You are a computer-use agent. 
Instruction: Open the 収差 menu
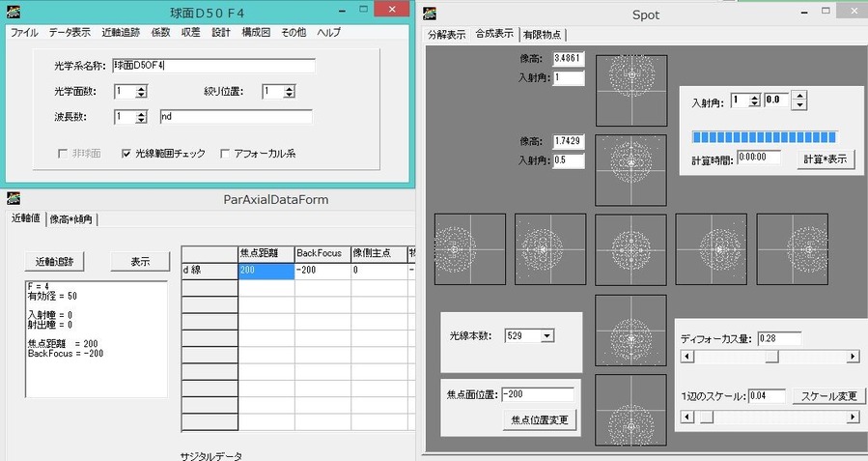[190, 33]
